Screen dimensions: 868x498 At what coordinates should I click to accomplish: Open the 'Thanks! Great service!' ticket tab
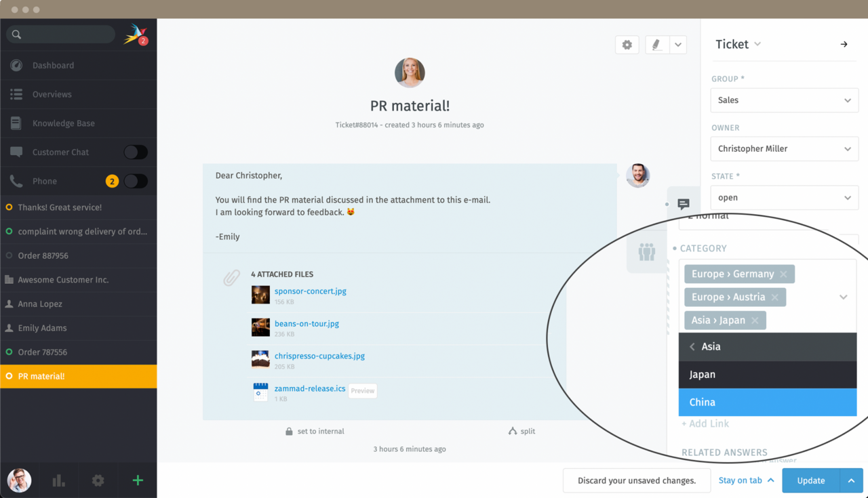(78, 207)
